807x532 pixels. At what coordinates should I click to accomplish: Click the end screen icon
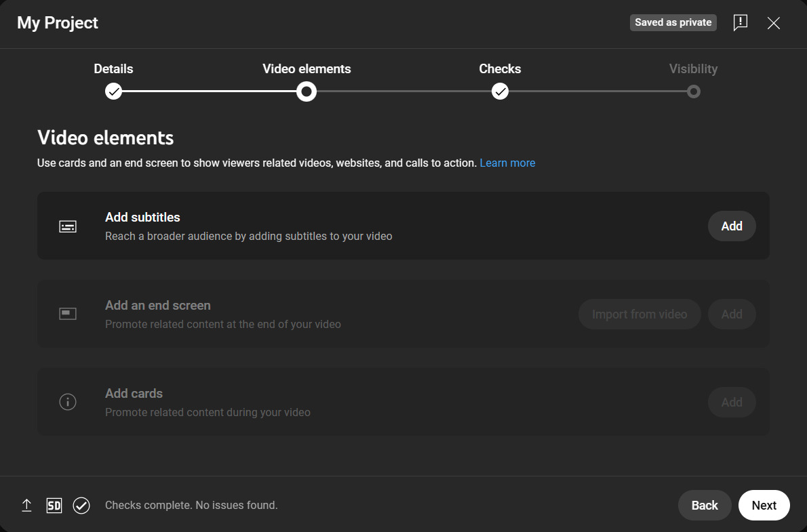pos(68,313)
